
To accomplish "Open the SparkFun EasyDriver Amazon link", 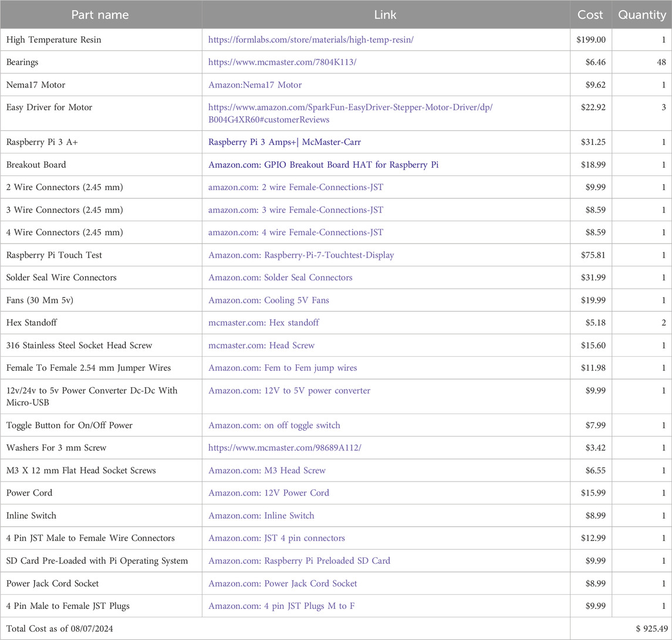I will [350, 113].
